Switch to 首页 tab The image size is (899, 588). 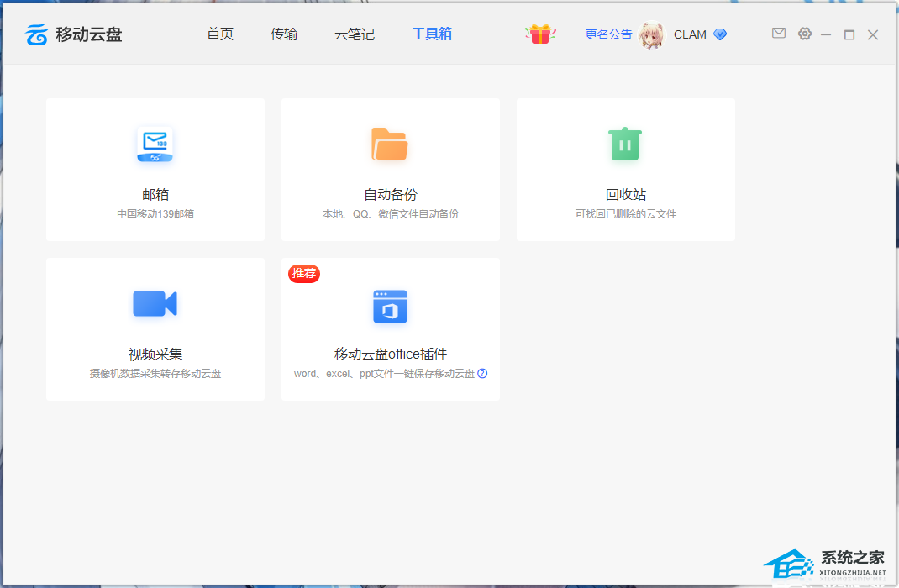click(220, 34)
